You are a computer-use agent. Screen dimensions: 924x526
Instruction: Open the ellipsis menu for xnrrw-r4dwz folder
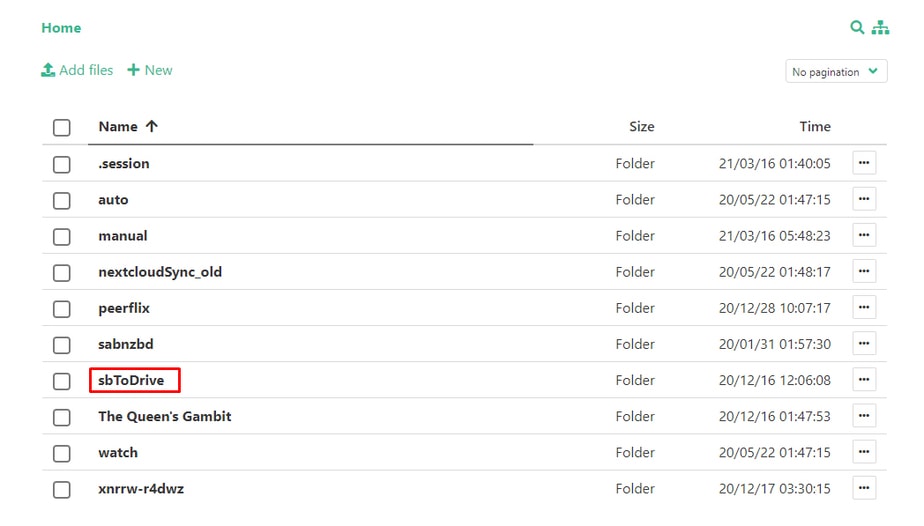coord(864,489)
